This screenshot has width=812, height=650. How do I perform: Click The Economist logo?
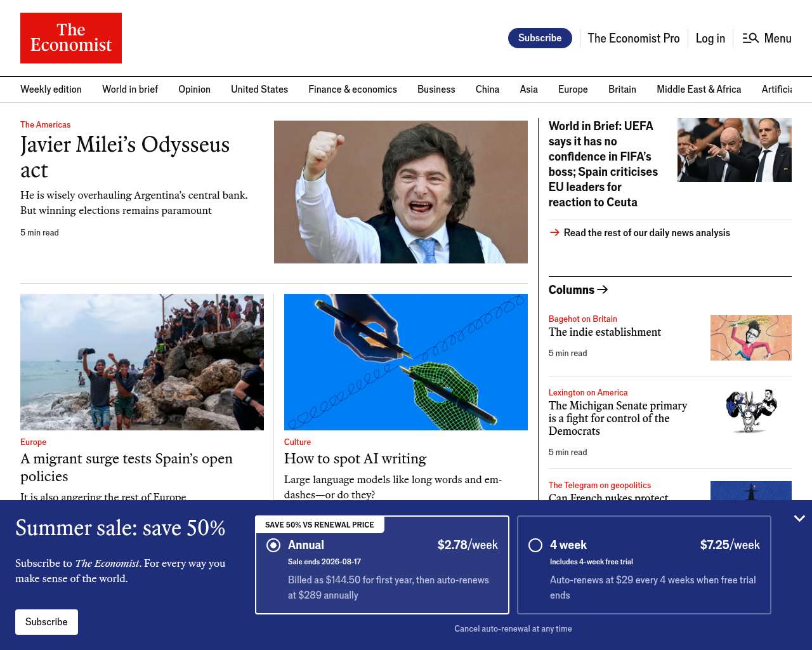click(71, 38)
